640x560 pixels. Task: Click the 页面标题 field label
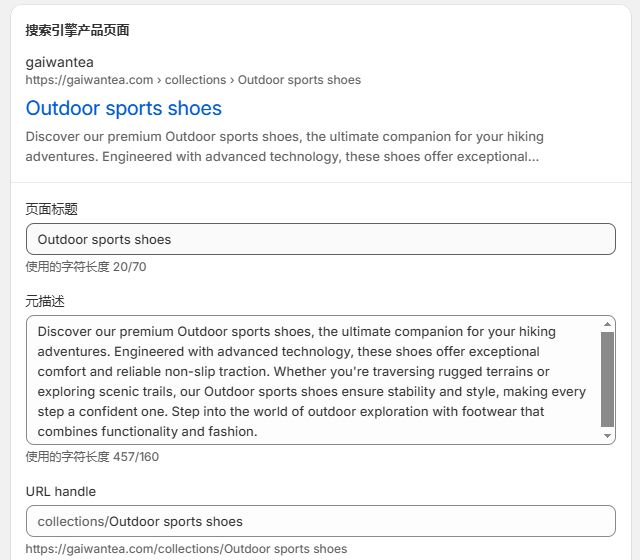[51, 209]
